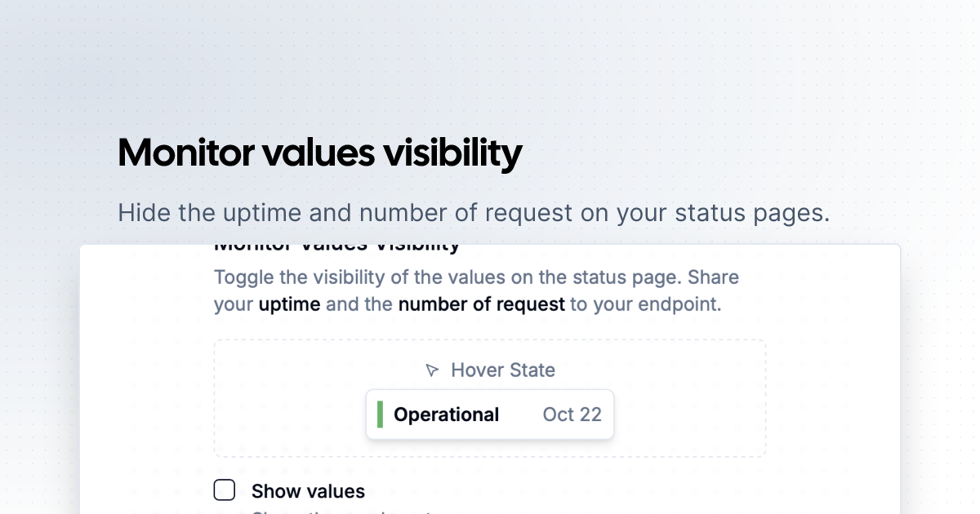Select the tooltip card showing Oct 22
Screen dimensions: 980x514
[x=490, y=414]
